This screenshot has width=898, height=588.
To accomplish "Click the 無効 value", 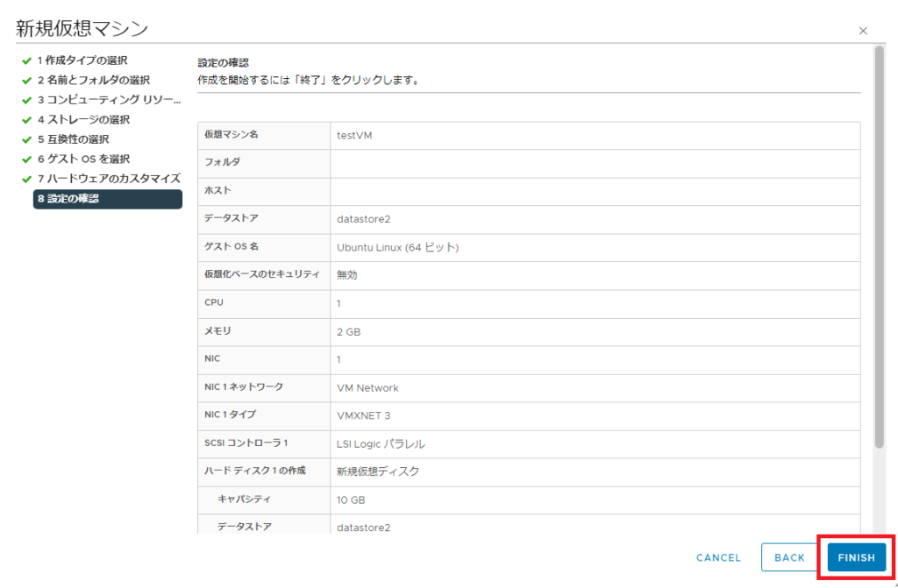I will coord(346,275).
